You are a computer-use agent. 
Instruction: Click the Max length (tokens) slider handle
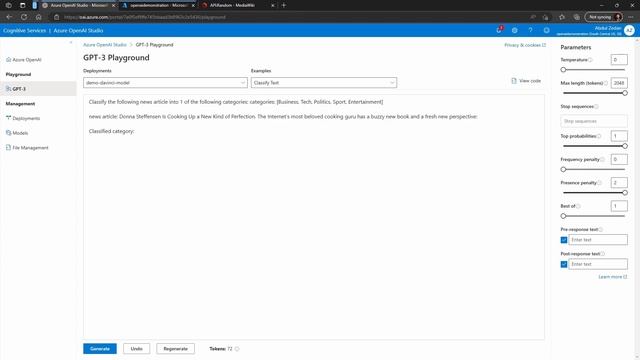coord(625,93)
